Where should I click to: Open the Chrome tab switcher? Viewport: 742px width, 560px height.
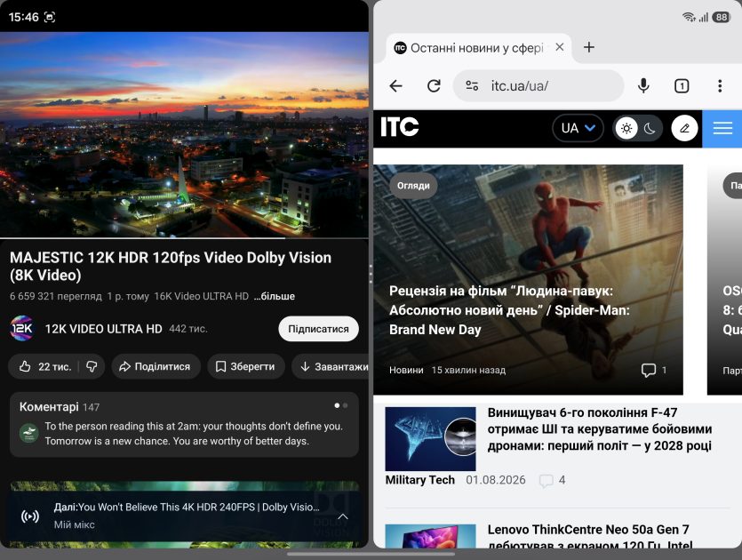682,85
